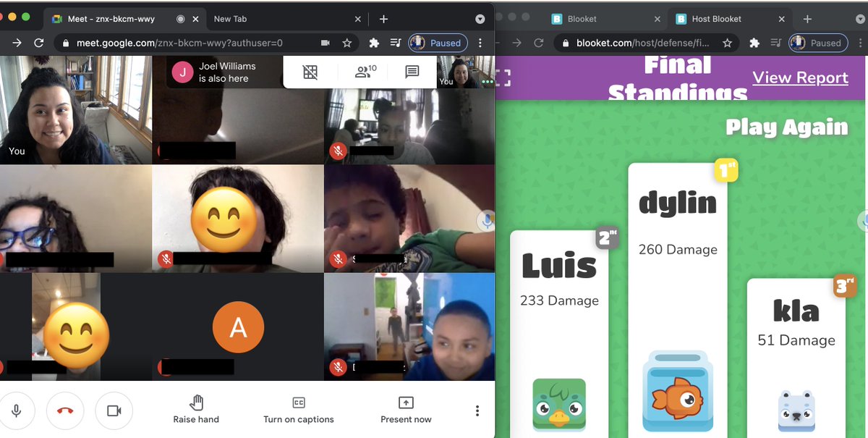Click Final Standings heading

pyautogui.click(x=678, y=78)
